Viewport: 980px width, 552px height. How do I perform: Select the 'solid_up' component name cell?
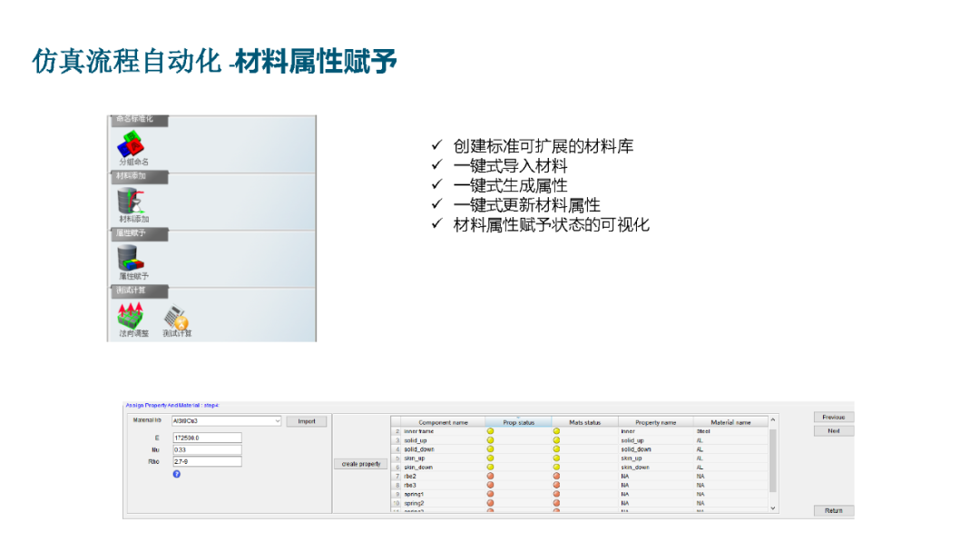point(443,440)
